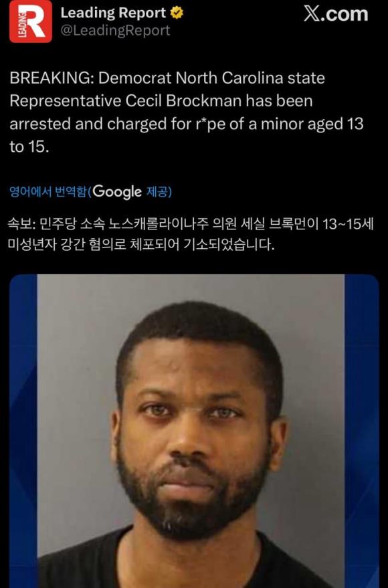This screenshot has height=588, width=388.
Task: Click the '.com' part of the watermark
Action: (344, 15)
